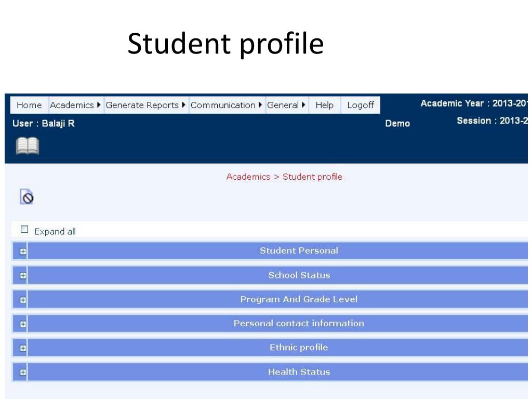Click the Academics breadcrumb link
This screenshot has width=532, height=399.
click(x=248, y=177)
